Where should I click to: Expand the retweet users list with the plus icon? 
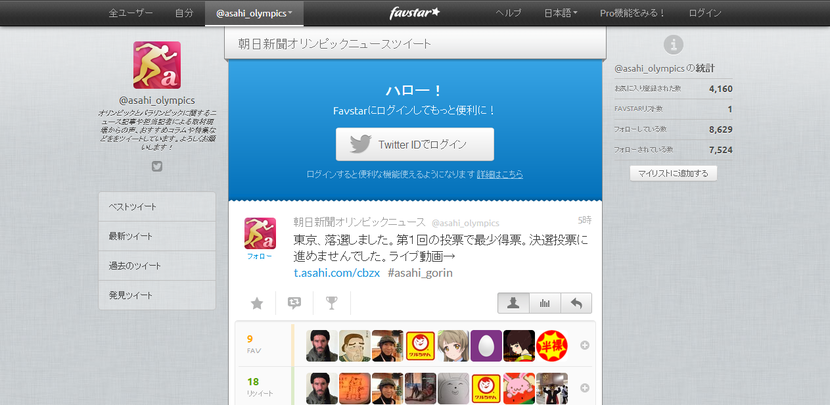coord(585,388)
